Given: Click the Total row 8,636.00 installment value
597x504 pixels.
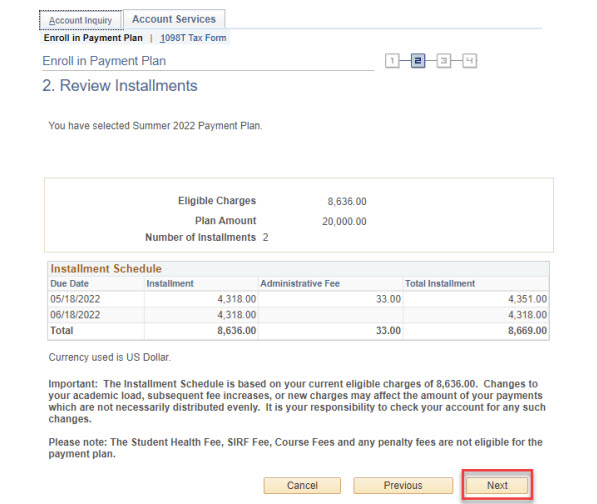Looking at the screenshot, I should pyautogui.click(x=236, y=330).
